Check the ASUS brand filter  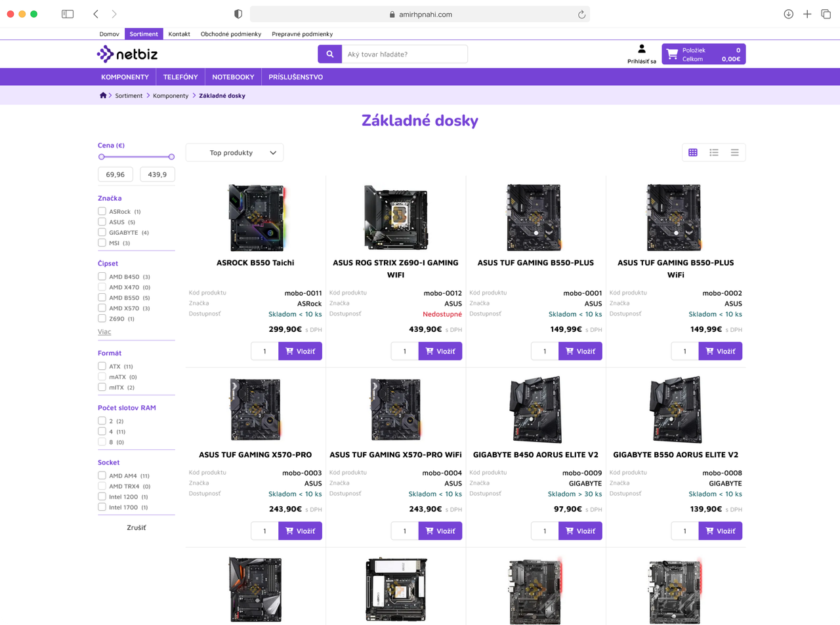point(102,222)
